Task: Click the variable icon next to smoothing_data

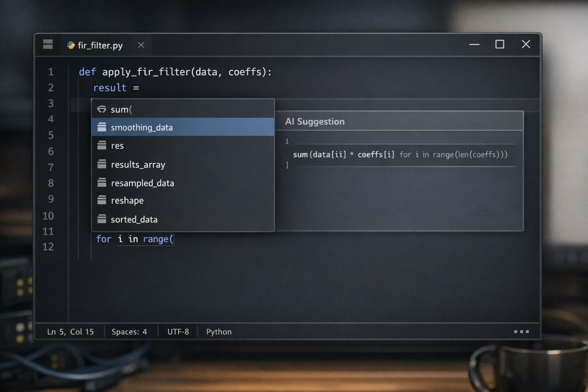Action: pos(101,127)
